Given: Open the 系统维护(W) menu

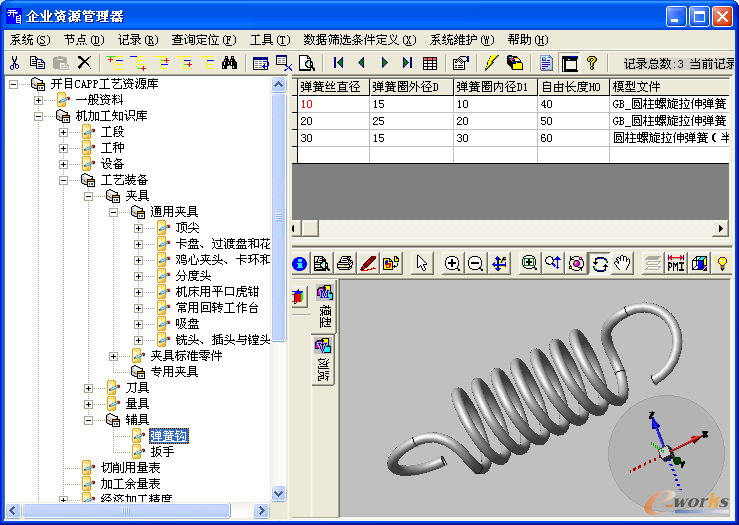Looking at the screenshot, I should 461,40.
